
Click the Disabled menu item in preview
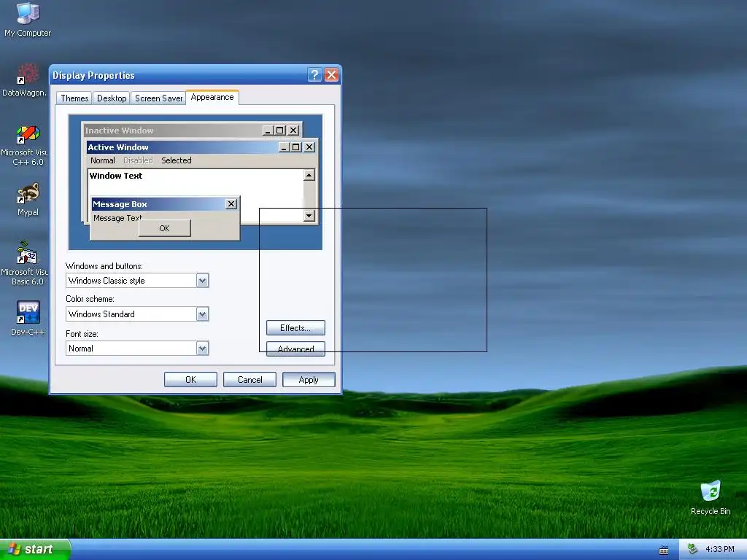point(138,160)
